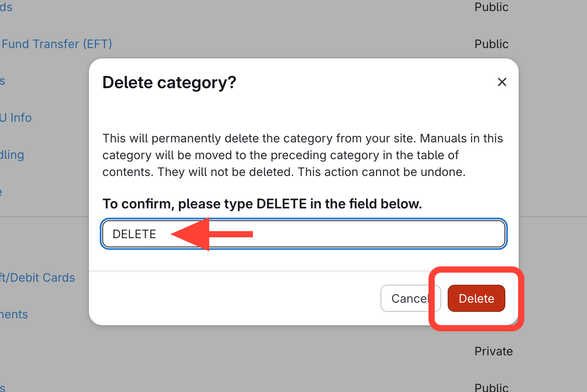Open the Fund Transfer (EFT) category link

point(56,44)
